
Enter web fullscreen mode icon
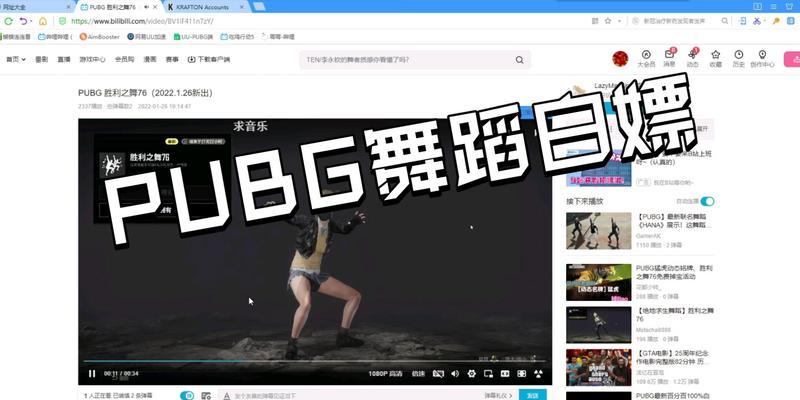point(521,374)
